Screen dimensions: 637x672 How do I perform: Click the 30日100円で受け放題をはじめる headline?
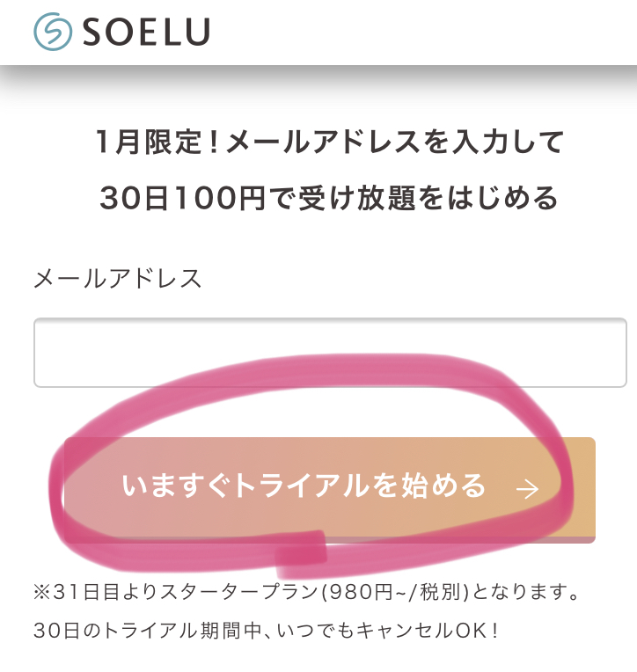coord(329,198)
